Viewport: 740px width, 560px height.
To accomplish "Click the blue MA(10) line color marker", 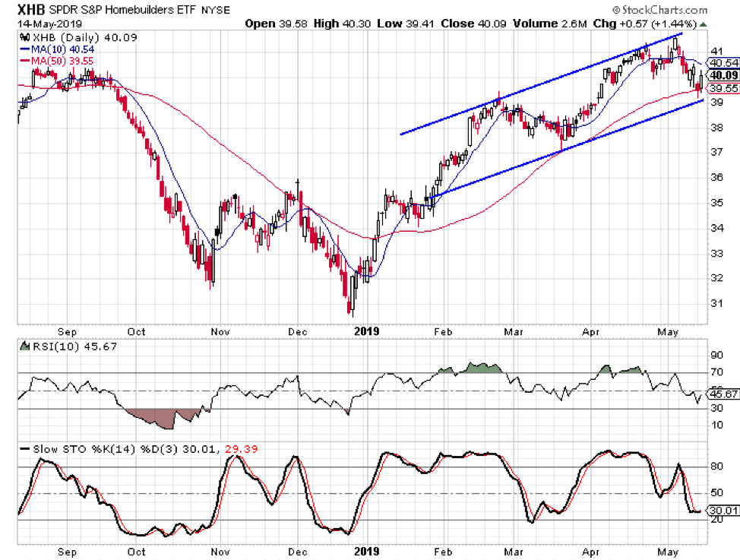I will point(24,49).
